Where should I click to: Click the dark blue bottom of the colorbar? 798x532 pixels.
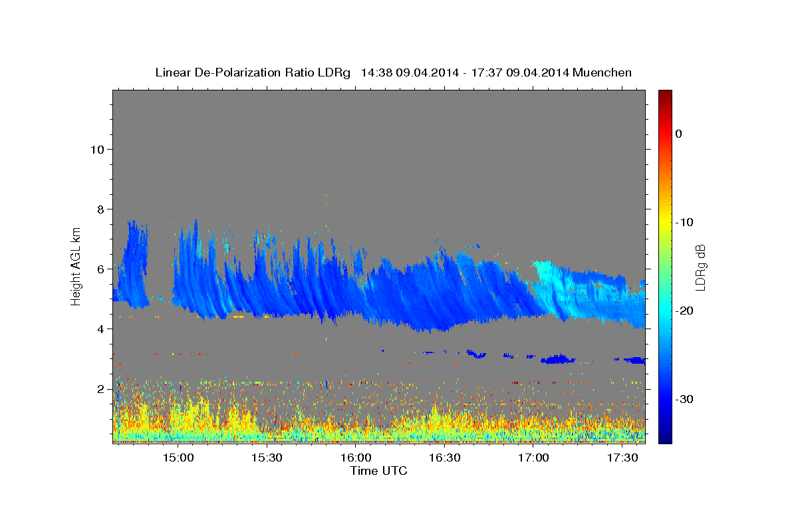click(x=665, y=436)
